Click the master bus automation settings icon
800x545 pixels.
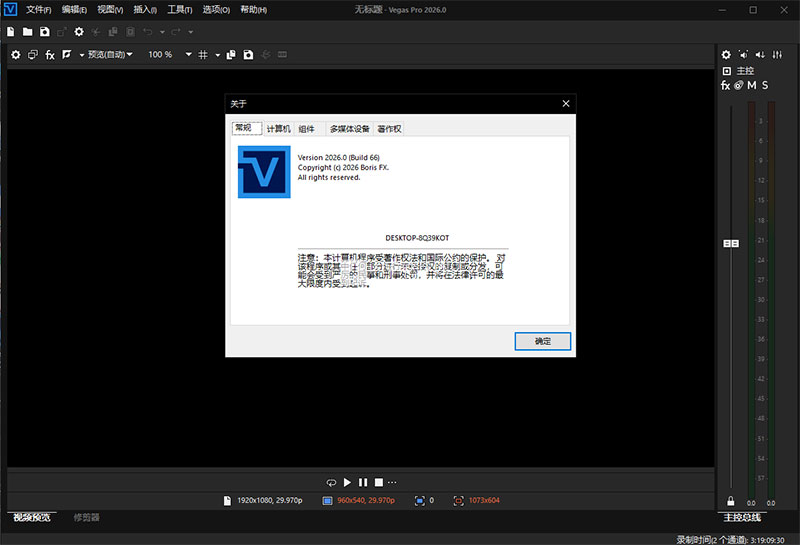coord(739,85)
